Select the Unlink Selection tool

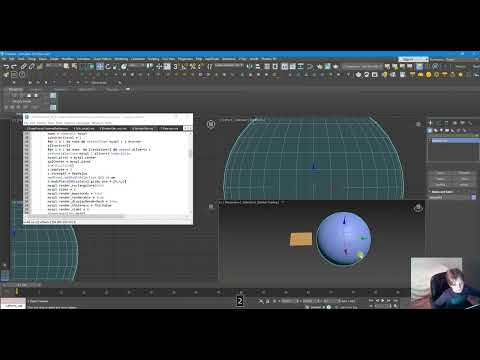tap(32, 66)
